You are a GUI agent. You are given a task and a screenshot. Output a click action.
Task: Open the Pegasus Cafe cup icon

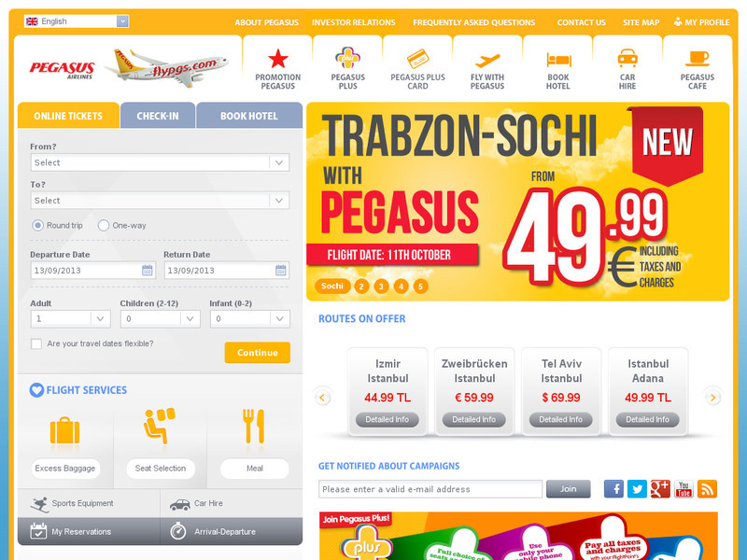tap(698, 59)
